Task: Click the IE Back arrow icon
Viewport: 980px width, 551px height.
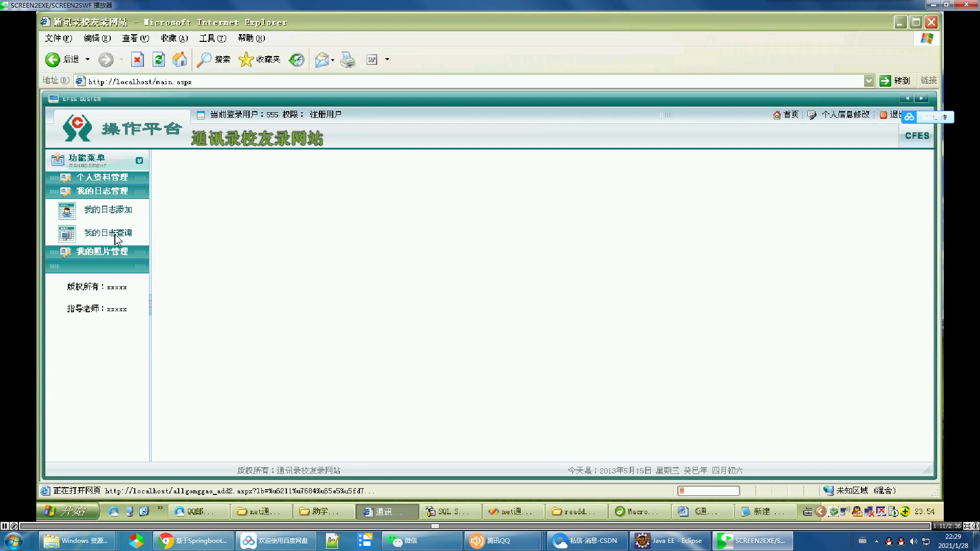Action: click(53, 60)
